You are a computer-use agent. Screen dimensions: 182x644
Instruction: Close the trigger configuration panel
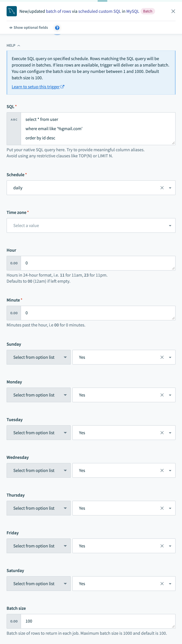[x=173, y=11]
